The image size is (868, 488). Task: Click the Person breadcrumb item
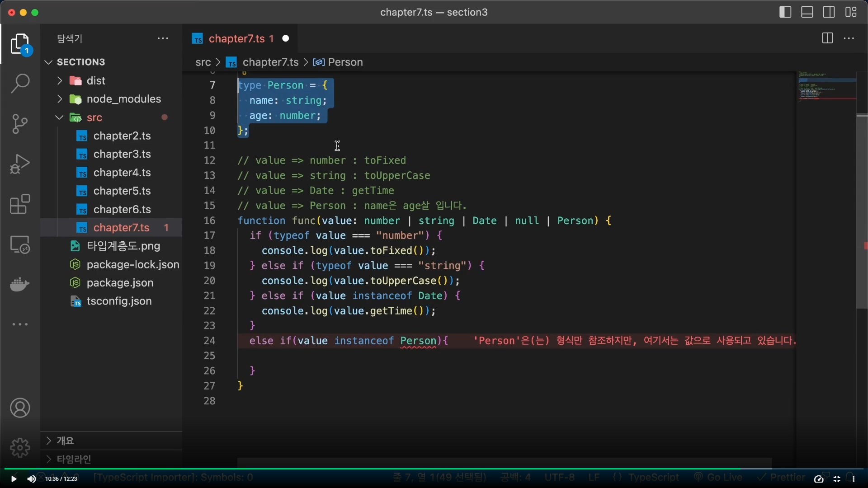point(345,62)
